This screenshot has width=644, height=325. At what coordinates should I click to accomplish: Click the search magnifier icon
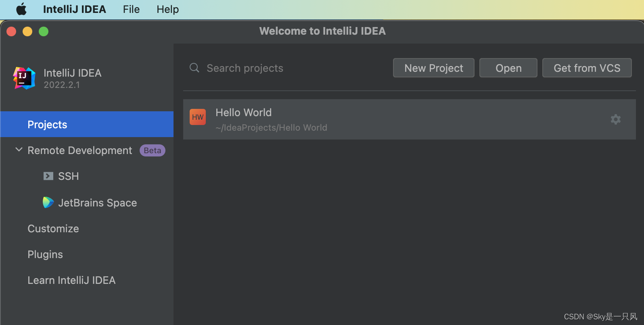point(194,68)
